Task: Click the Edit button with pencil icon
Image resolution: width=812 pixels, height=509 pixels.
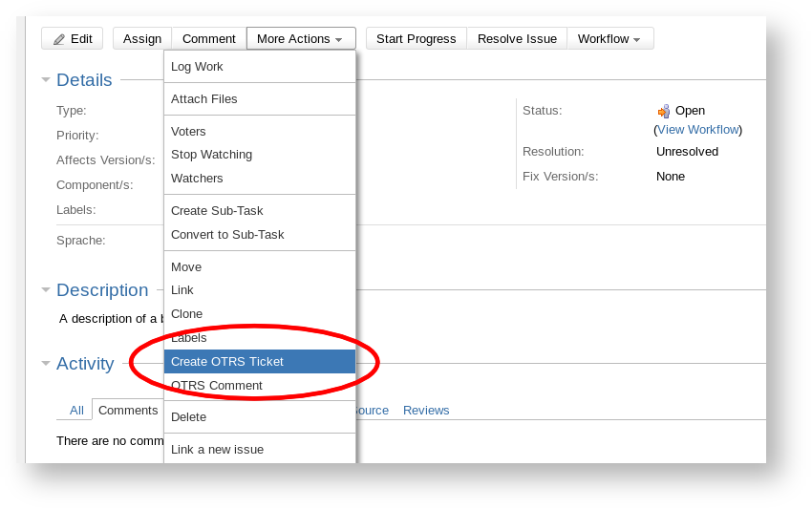Action: click(x=72, y=38)
